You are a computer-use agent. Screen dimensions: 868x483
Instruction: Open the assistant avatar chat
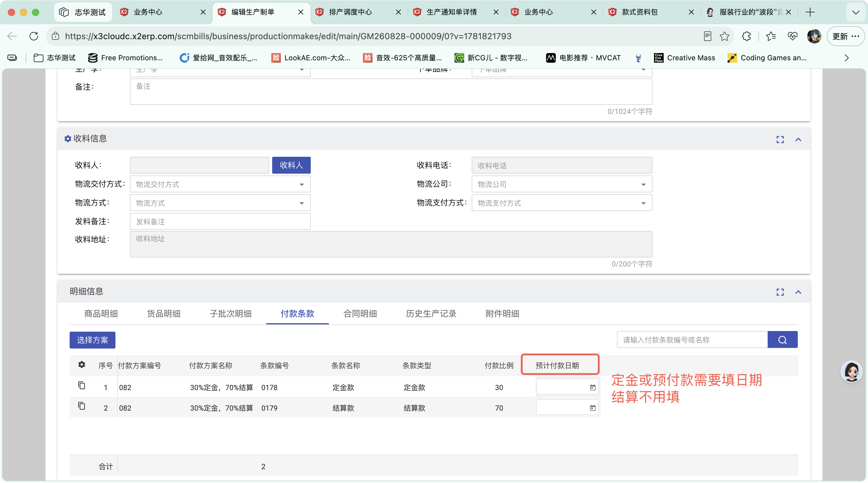click(851, 371)
